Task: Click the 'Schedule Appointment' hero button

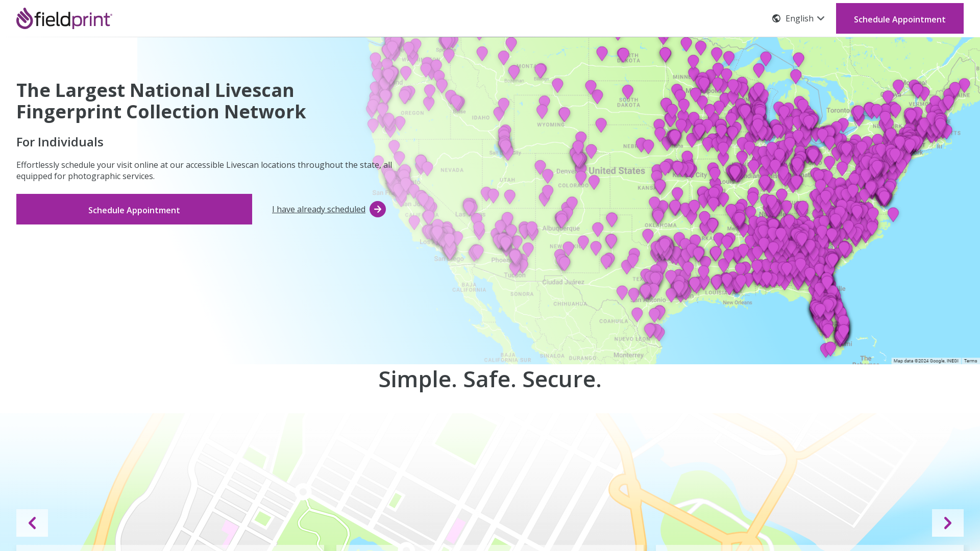Action: [134, 209]
